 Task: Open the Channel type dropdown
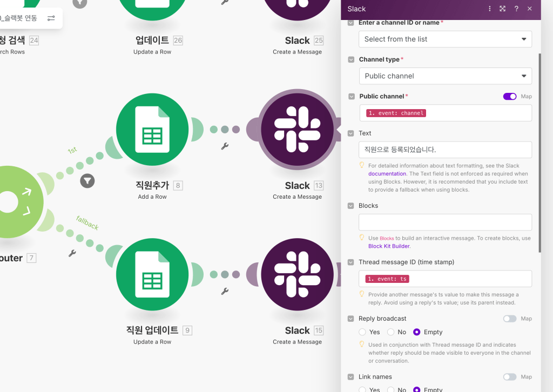pos(445,76)
